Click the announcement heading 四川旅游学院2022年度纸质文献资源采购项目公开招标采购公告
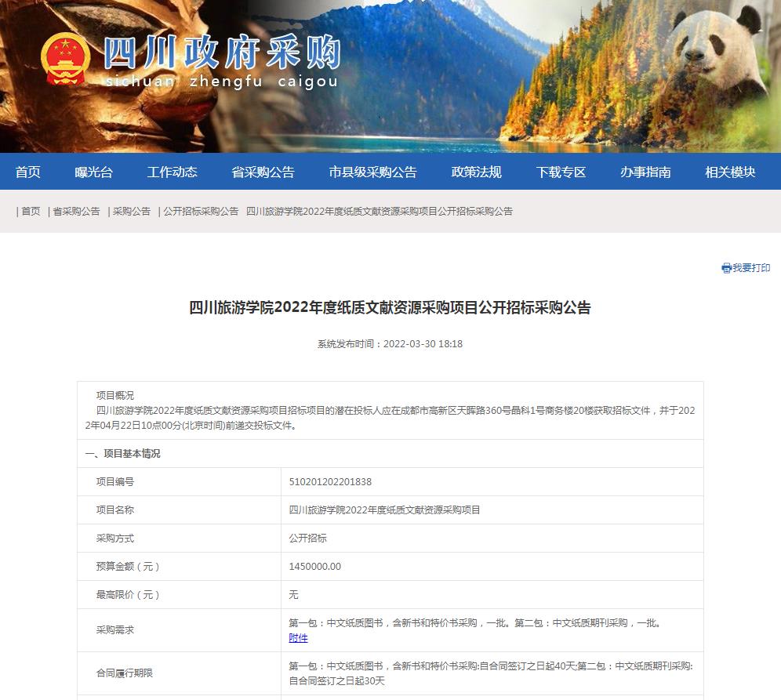781x700 pixels. click(x=390, y=308)
